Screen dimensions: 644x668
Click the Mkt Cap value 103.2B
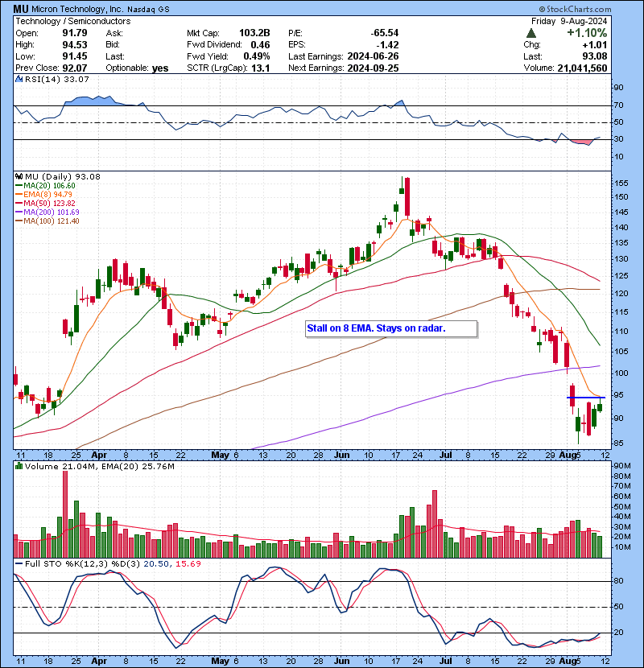254,33
